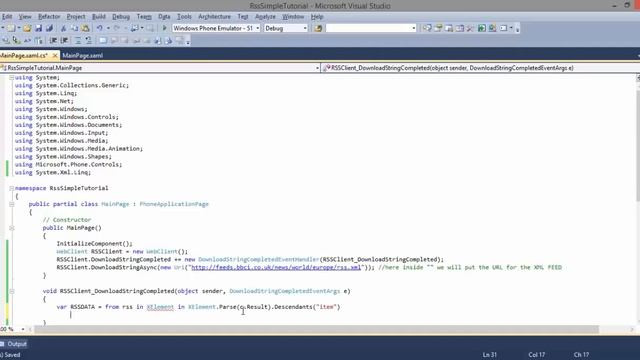Open the Analyze menu
Viewport: 640px width, 360px height.
[265, 17]
